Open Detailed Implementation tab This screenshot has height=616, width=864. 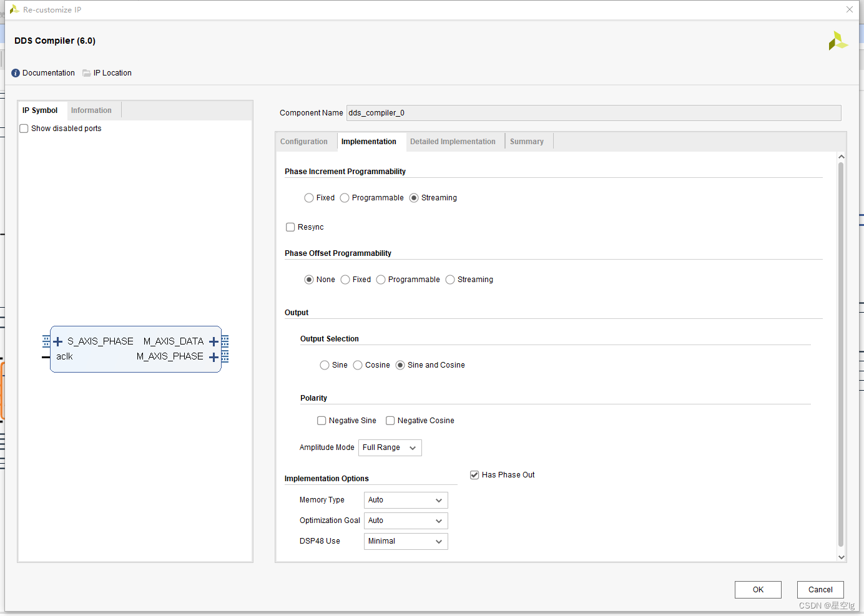click(453, 142)
